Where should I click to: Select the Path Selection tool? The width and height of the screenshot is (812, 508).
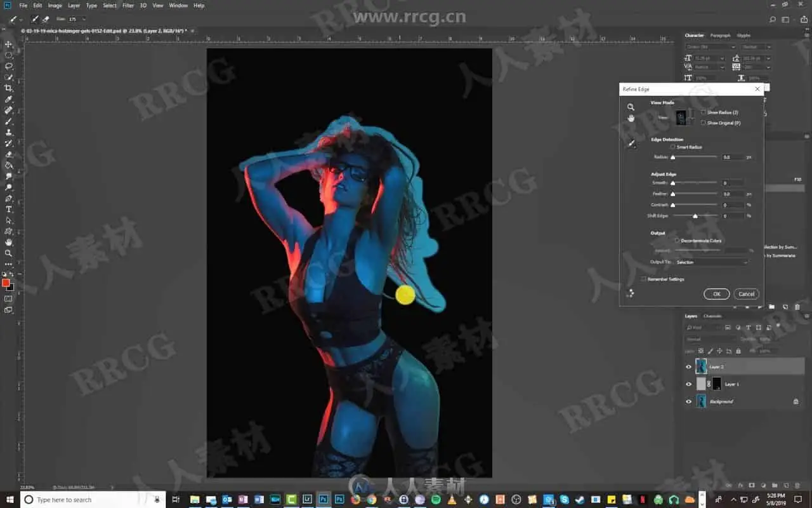pyautogui.click(x=9, y=220)
